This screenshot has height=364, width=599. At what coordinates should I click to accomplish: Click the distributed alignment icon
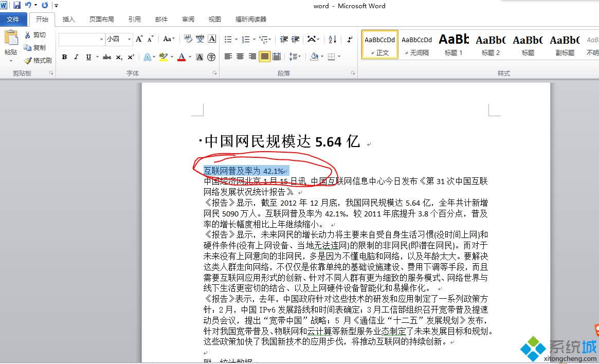277,57
